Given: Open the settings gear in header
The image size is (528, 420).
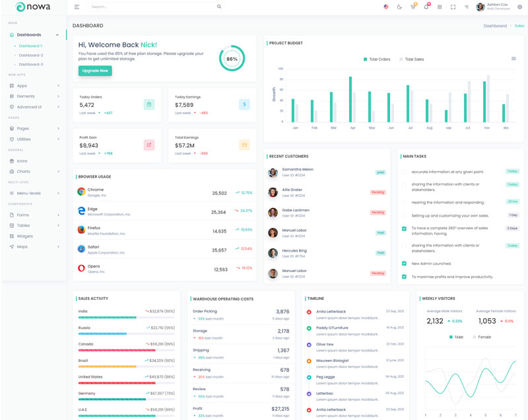Looking at the screenshot, I should (x=519, y=7).
